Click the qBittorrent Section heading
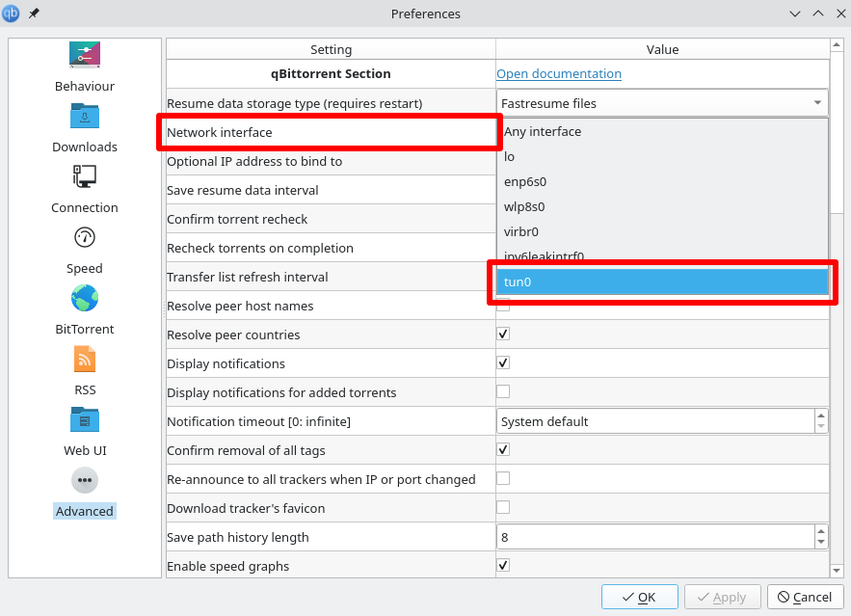The height and width of the screenshot is (616, 851). point(331,74)
